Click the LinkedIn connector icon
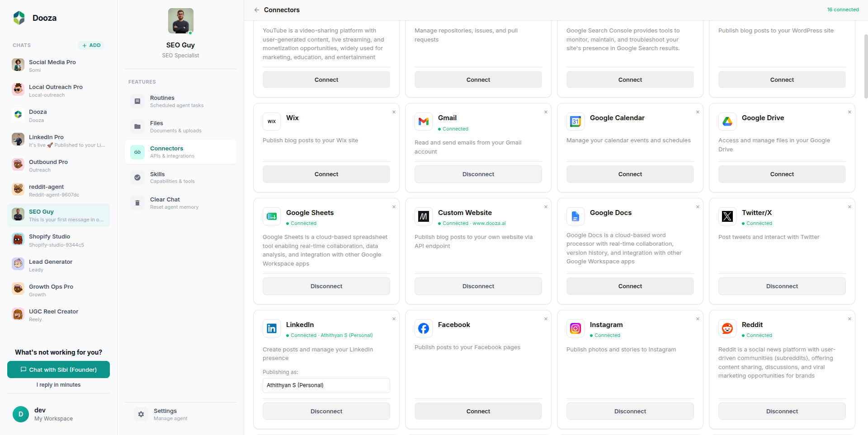 272,328
